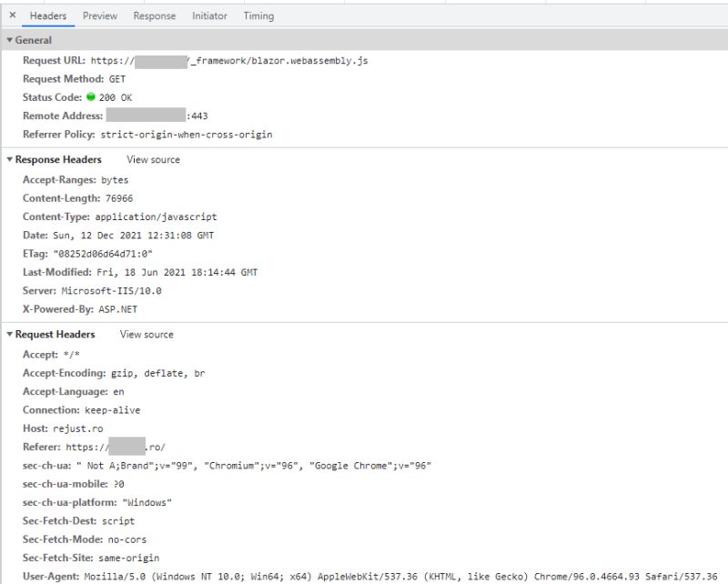Open the Initiator tab
This screenshot has height=584, width=728.
click(209, 15)
